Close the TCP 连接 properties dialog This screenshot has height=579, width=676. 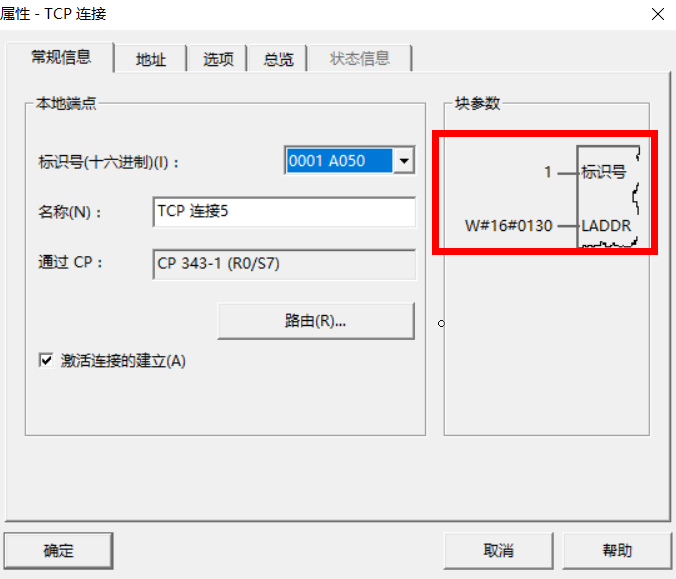click(x=657, y=14)
